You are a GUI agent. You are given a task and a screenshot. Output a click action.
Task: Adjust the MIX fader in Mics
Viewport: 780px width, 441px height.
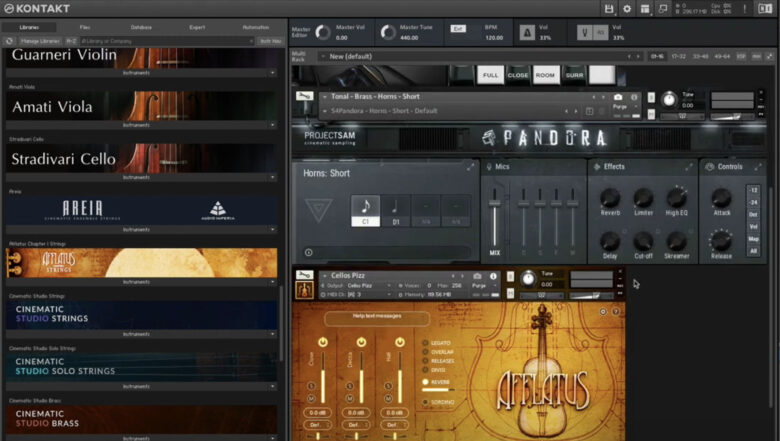click(x=494, y=202)
